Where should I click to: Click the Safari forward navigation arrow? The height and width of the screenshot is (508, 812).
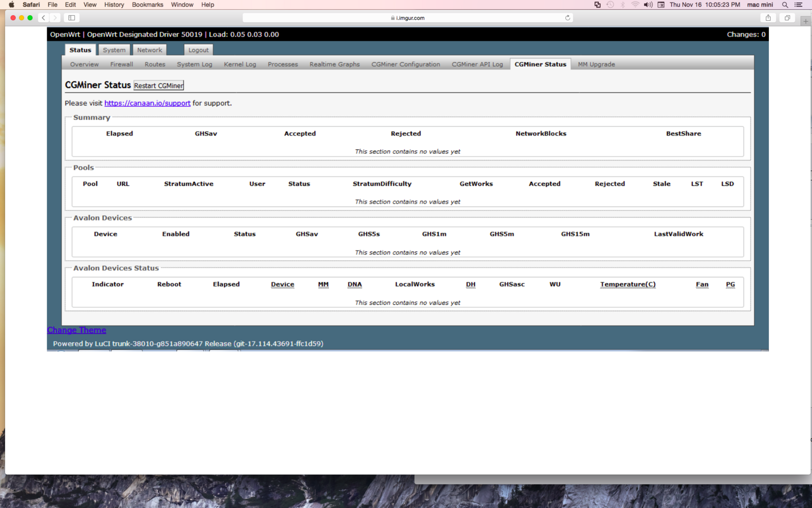tap(55, 18)
